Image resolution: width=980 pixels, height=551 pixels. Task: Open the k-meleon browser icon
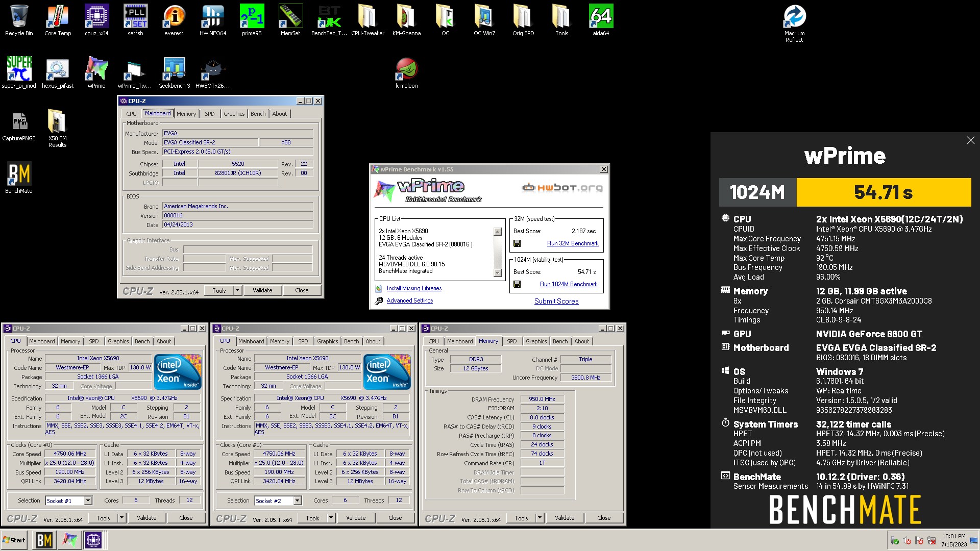[406, 72]
